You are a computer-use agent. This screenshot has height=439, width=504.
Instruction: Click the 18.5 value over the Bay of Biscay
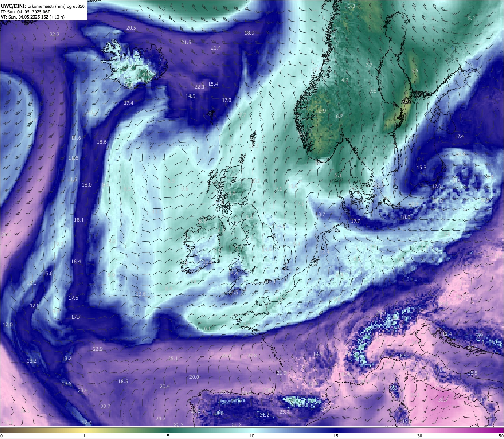point(123,381)
